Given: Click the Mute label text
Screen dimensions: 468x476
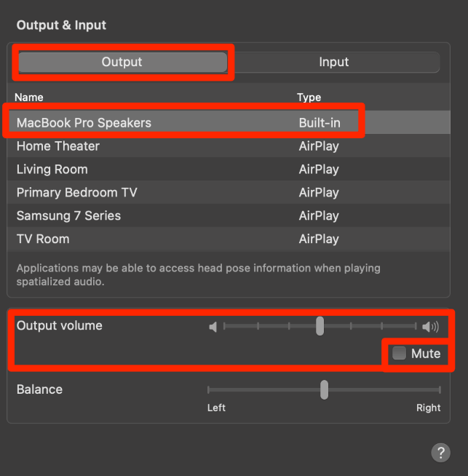Looking at the screenshot, I should click(426, 354).
